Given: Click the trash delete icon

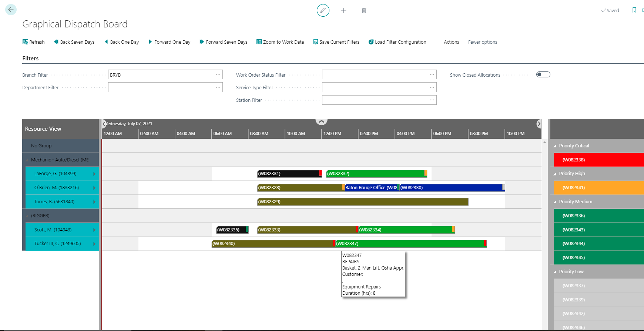Looking at the screenshot, I should click(364, 10).
